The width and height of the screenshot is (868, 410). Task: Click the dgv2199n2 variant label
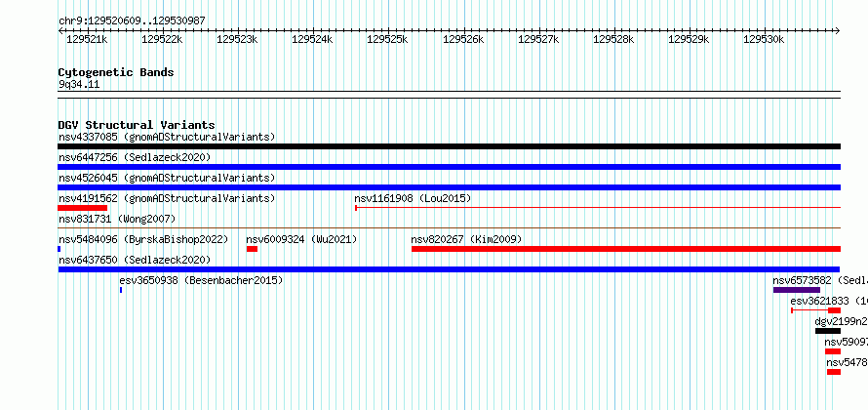(x=841, y=321)
